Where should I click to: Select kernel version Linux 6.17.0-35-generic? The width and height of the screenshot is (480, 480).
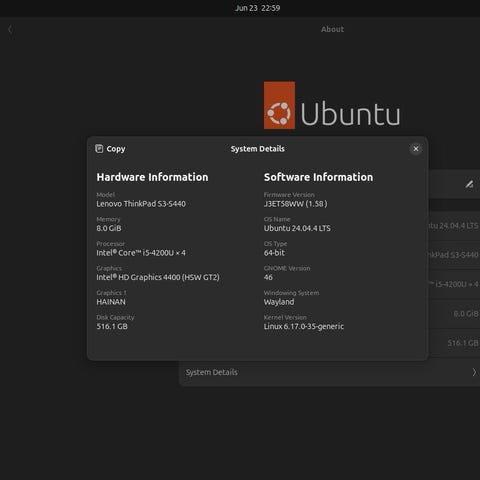pyautogui.click(x=304, y=326)
